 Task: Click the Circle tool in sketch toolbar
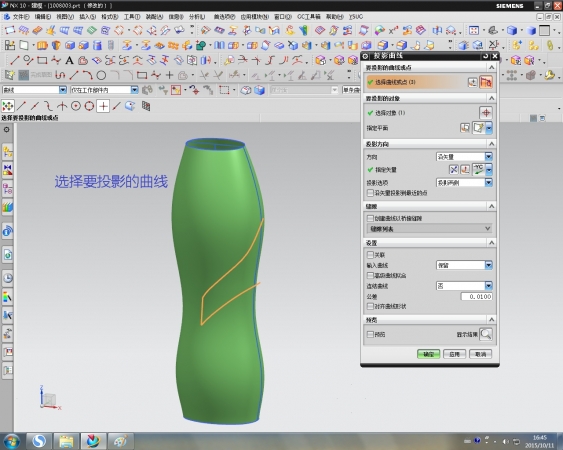101,75
